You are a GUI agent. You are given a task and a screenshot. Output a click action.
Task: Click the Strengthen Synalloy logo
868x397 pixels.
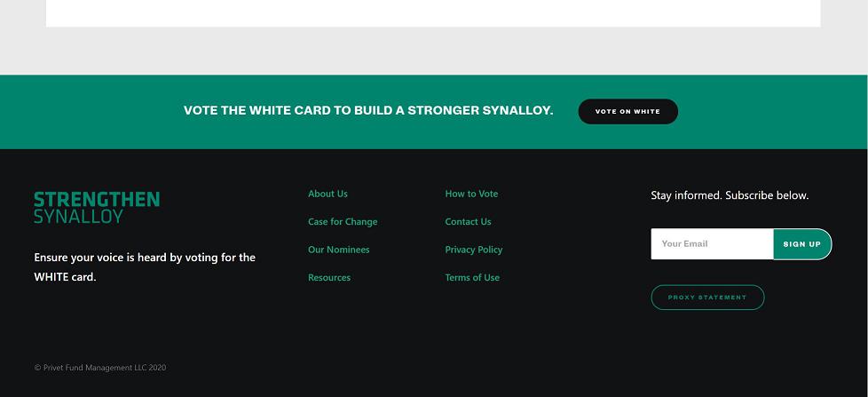(x=97, y=207)
